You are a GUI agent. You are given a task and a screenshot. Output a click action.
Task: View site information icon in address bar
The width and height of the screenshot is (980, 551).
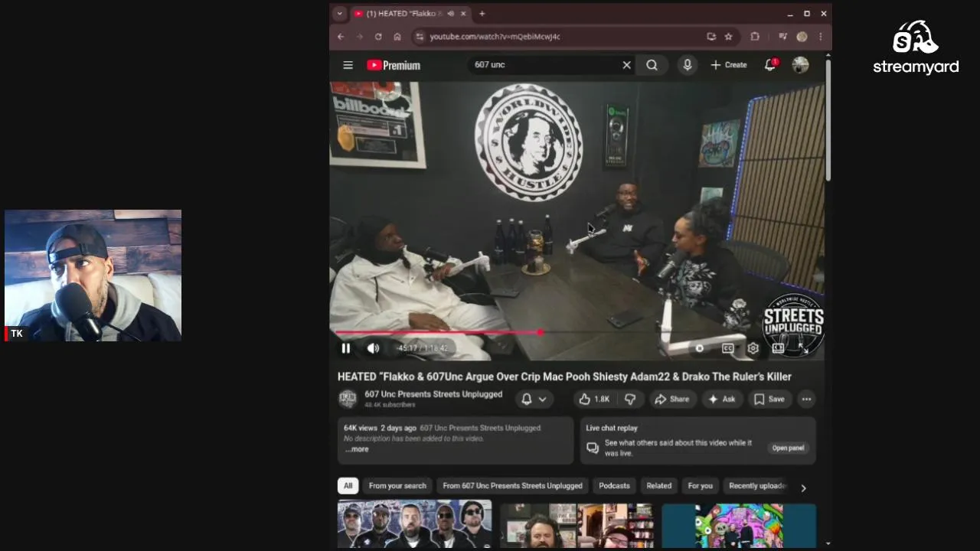tap(419, 37)
